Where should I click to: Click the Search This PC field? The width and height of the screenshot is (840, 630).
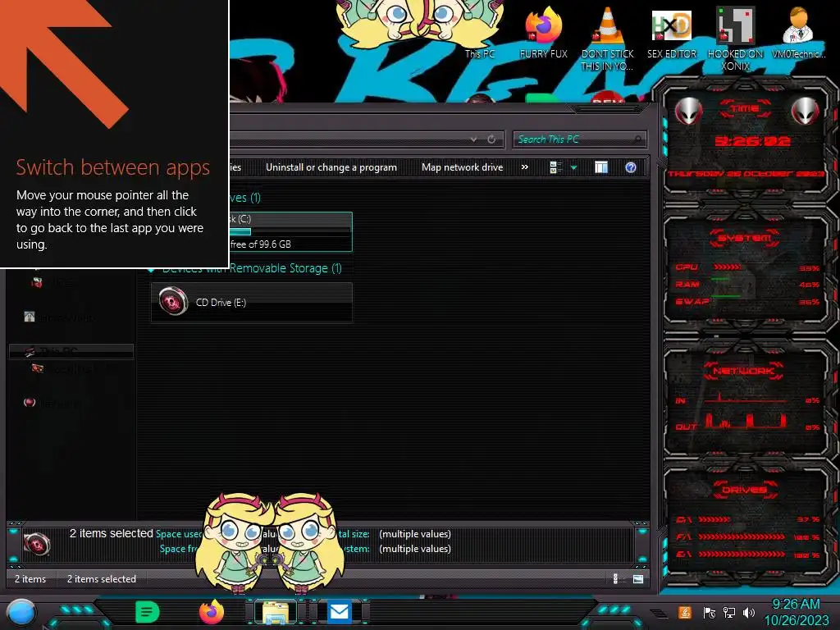[579, 139]
